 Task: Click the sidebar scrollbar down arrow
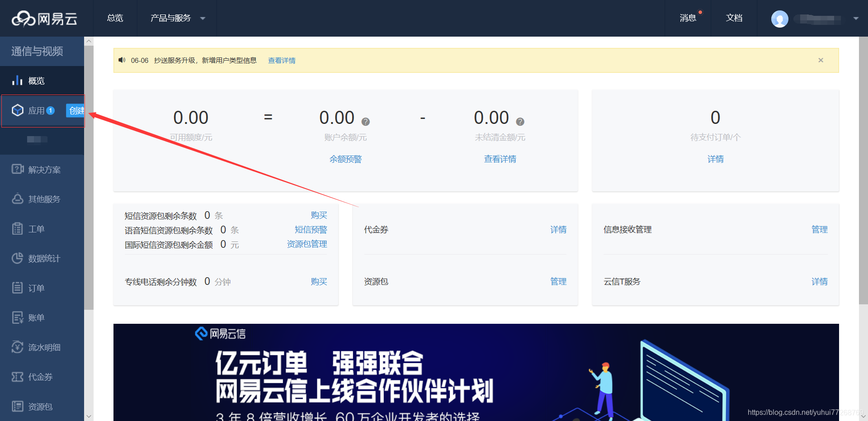click(89, 416)
